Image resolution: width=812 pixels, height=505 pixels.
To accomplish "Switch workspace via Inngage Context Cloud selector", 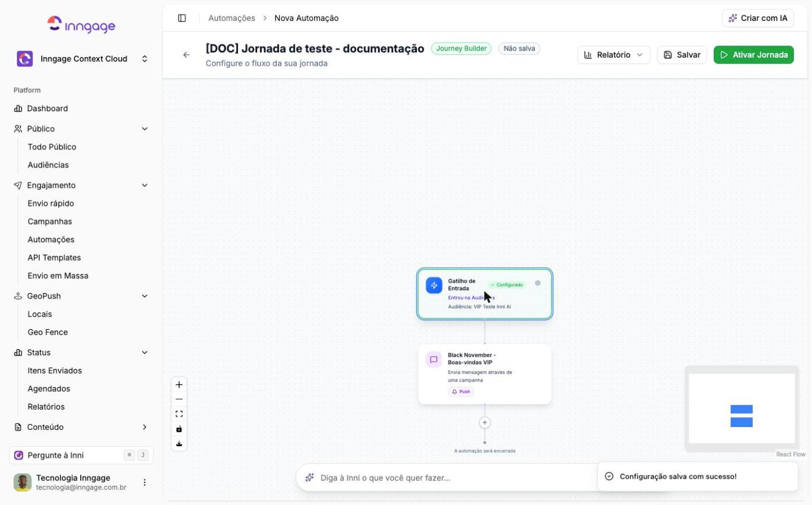I will click(81, 59).
